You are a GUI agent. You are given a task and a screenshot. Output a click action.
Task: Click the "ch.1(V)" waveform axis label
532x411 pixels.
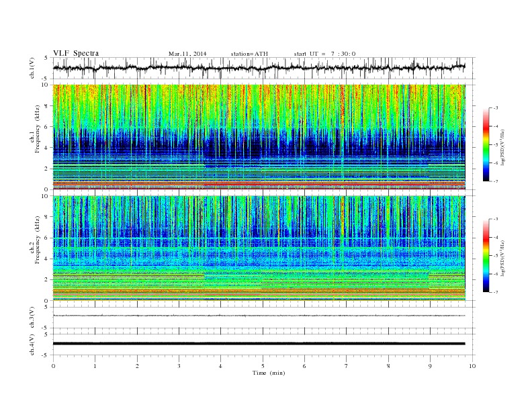(x=32, y=68)
